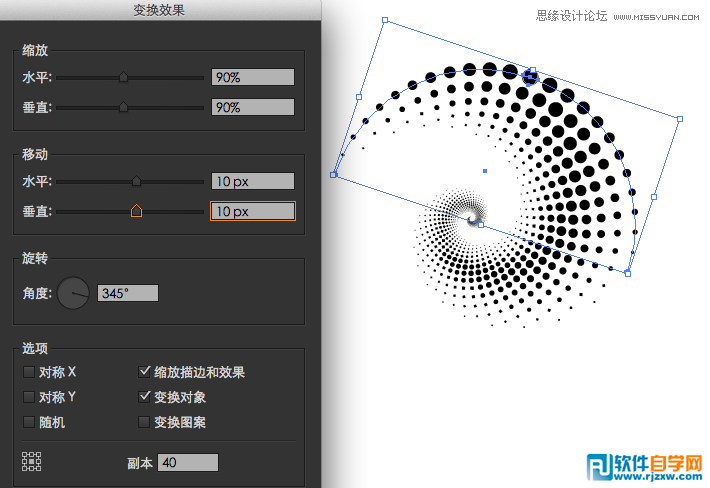Click the 选项 section label

35,348
